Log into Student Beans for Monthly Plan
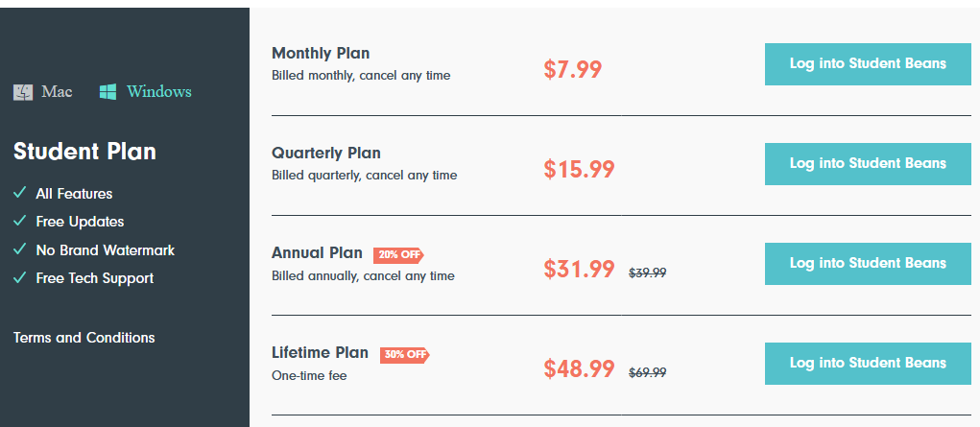Image resolution: width=980 pixels, height=427 pixels. 868,64
